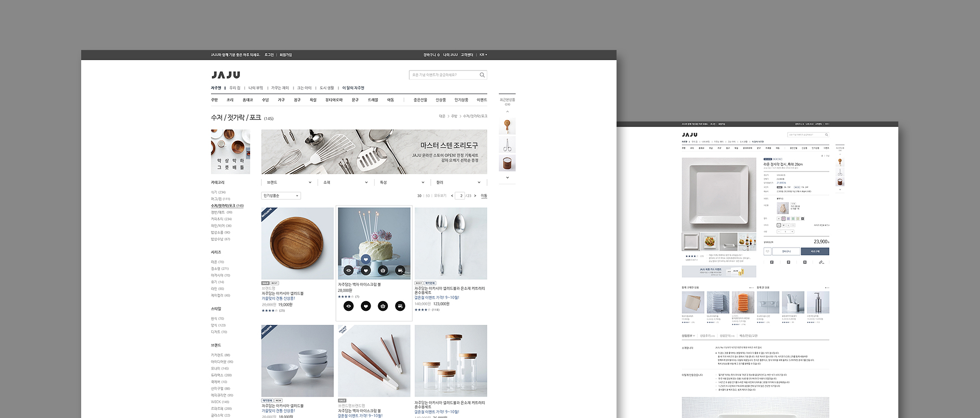Image resolution: width=980 pixels, height=418 pixels.
Task: Click 장바구니 button in product detail window
Action: point(786,251)
